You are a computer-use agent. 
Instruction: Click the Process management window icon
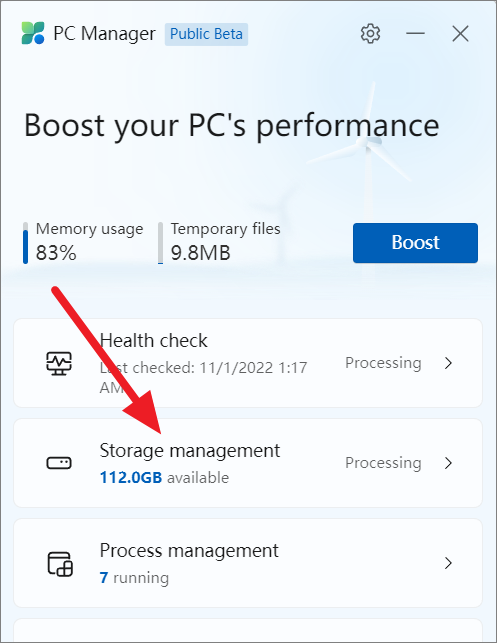tap(60, 563)
